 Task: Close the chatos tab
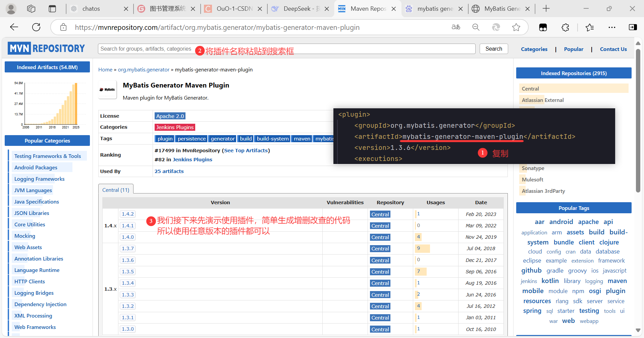tap(126, 9)
